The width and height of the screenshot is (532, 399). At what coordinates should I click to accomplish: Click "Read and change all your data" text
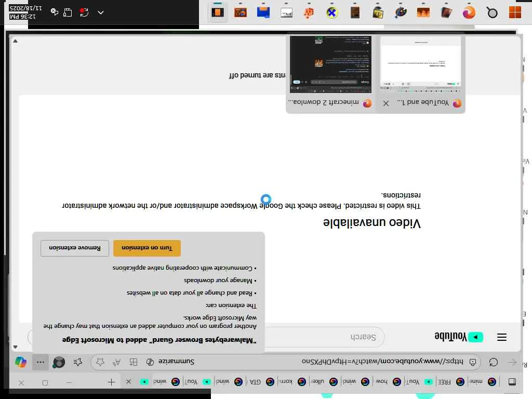[x=189, y=292]
